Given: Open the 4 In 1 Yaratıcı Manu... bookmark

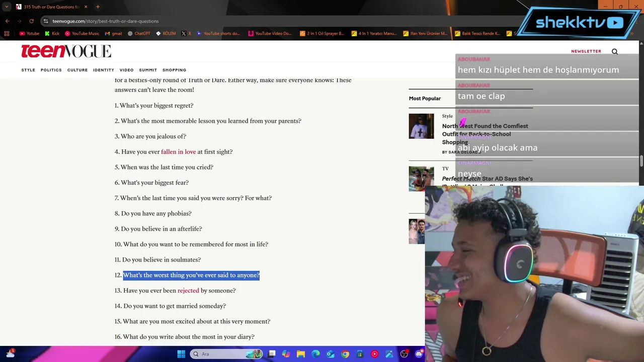Looking at the screenshot, I should pos(374,34).
